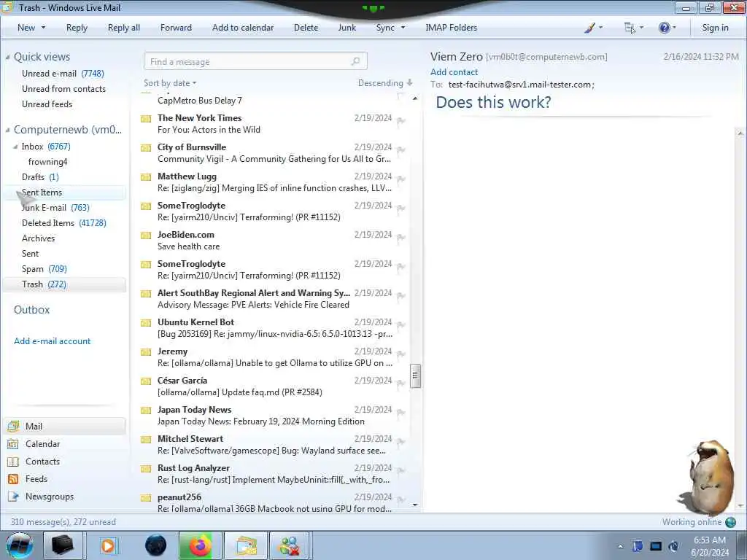The height and width of the screenshot is (560, 747).
Task: Click the message list scrollbar thumb
Action: pyautogui.click(x=415, y=376)
